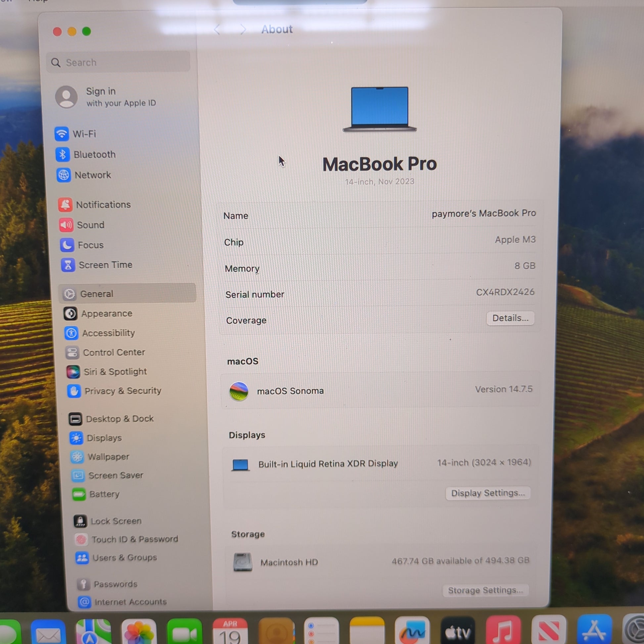644x644 pixels.
Task: Click 467.74 GB available storage text
Action: pos(460,561)
